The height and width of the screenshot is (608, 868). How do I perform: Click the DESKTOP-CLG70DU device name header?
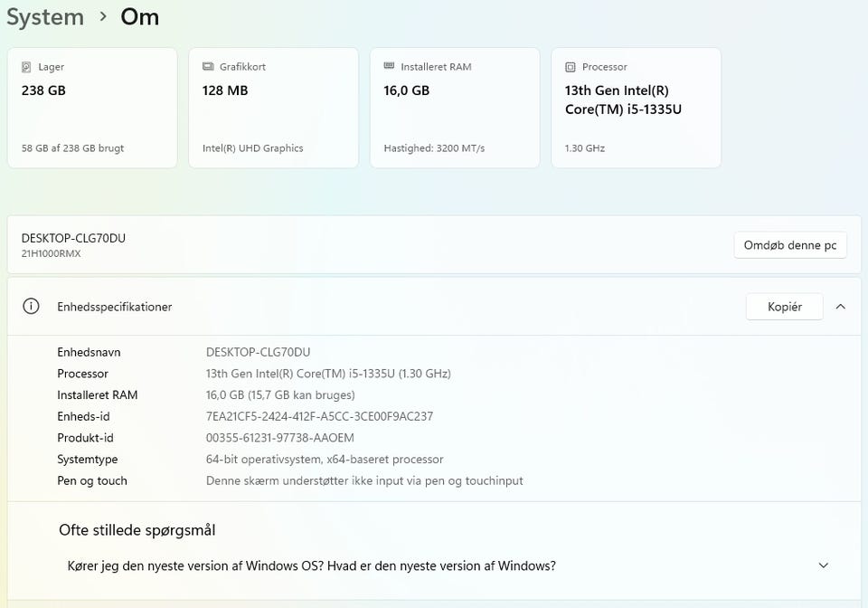point(73,238)
